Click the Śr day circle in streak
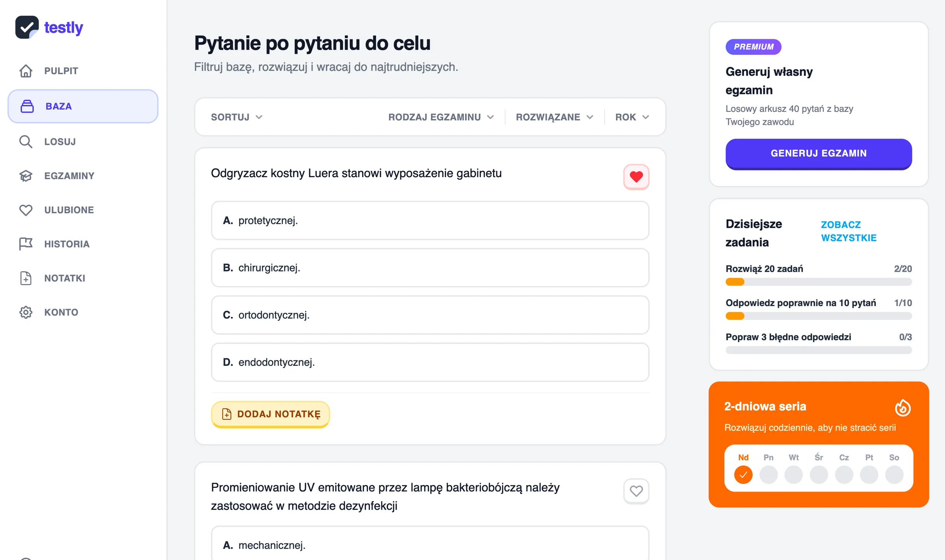945x560 pixels. pos(819,475)
